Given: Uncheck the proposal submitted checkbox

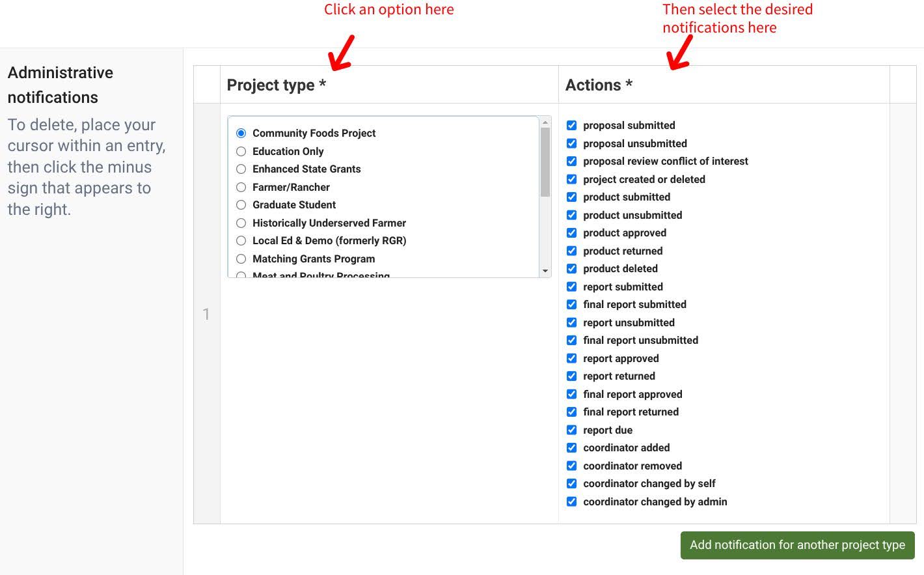Looking at the screenshot, I should [x=571, y=125].
